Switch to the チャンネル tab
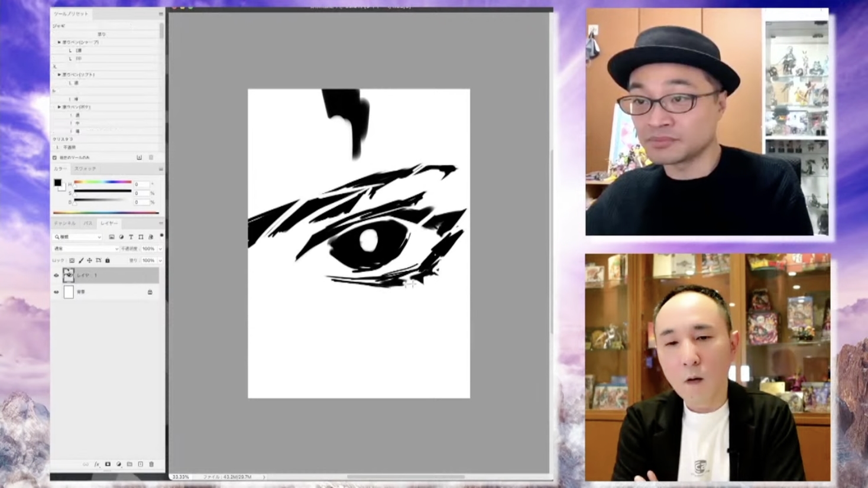This screenshot has height=488, width=868. click(x=65, y=223)
